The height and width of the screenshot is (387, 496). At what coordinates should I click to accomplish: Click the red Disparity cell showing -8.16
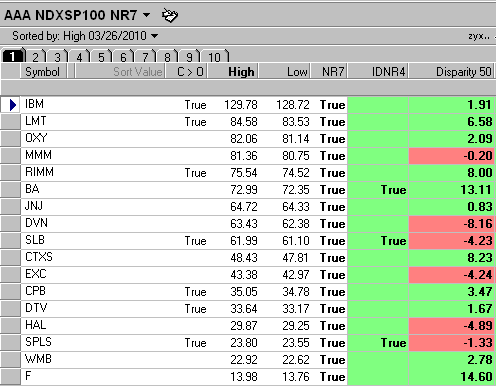click(x=452, y=224)
